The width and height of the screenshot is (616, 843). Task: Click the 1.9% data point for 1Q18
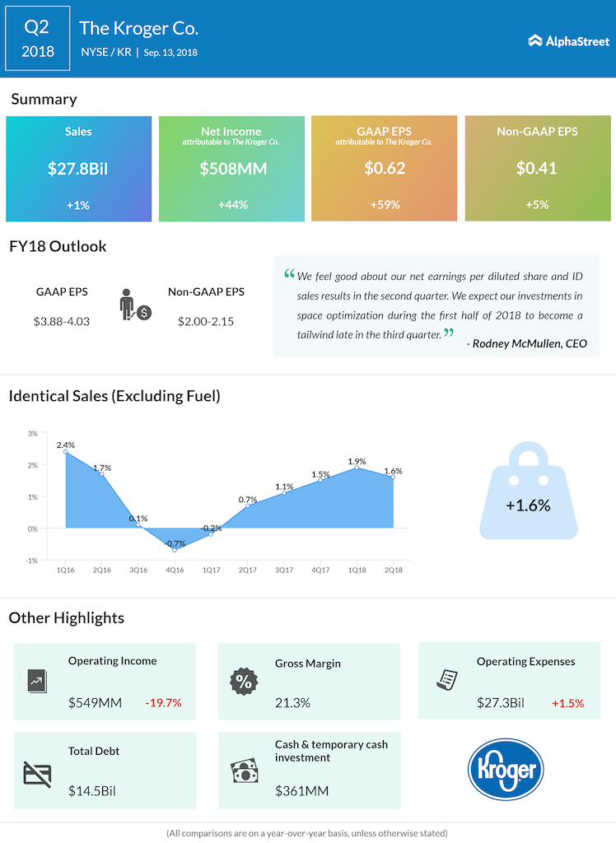[357, 468]
